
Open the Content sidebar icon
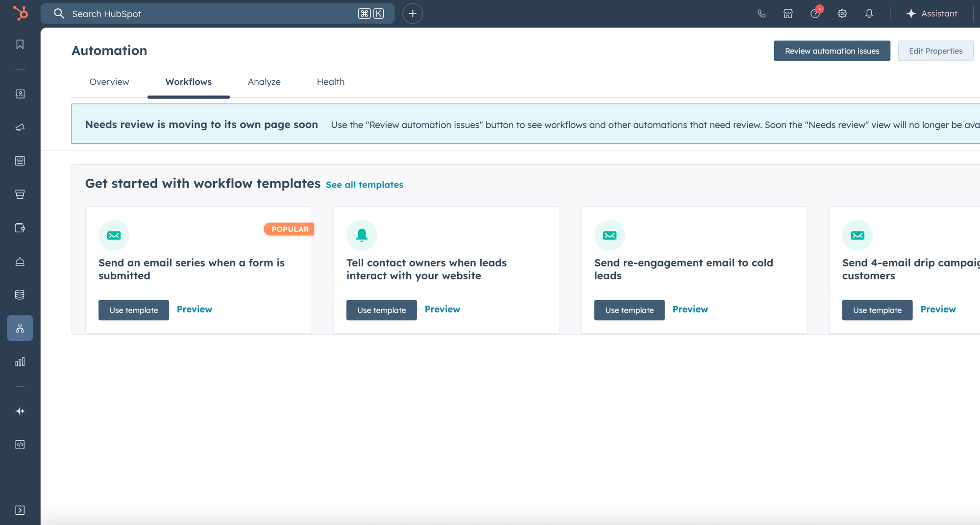pyautogui.click(x=20, y=161)
